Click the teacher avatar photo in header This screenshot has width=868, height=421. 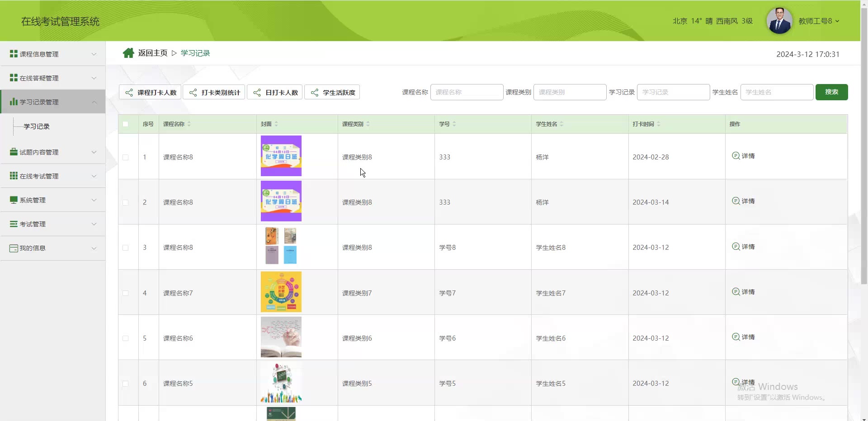pos(779,21)
